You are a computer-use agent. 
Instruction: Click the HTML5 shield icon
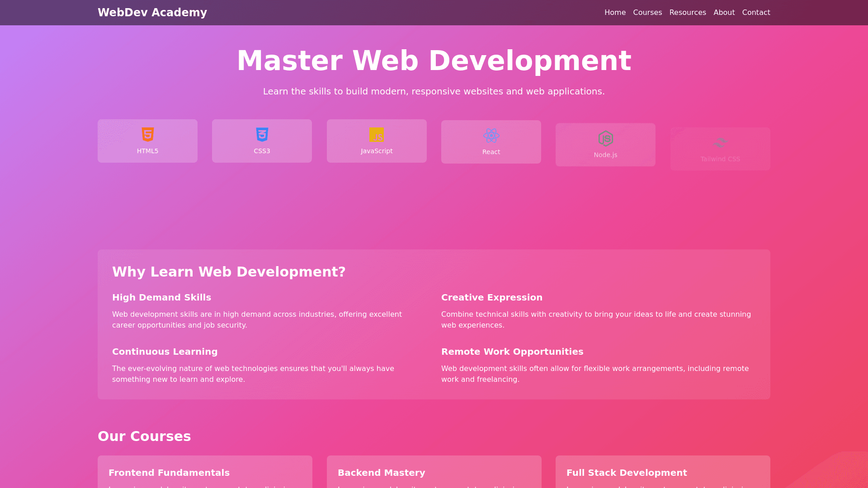147,135
